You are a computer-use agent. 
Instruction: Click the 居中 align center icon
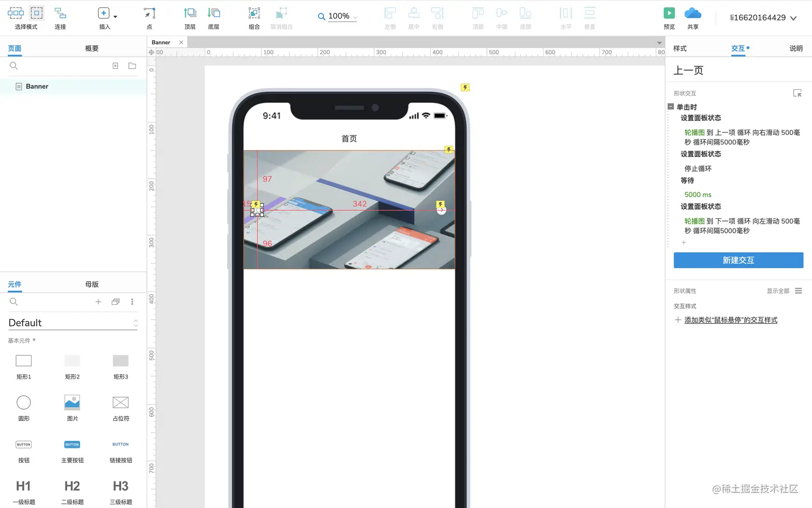tap(414, 13)
